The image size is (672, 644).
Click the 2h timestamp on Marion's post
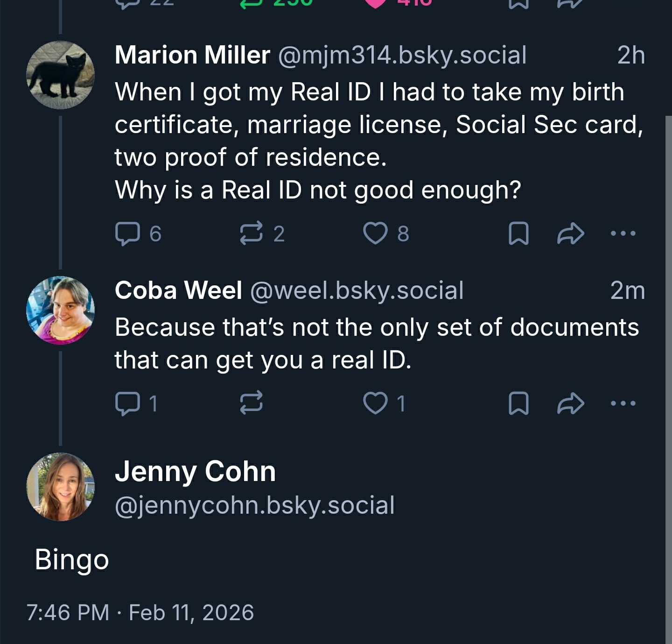pyautogui.click(x=631, y=55)
